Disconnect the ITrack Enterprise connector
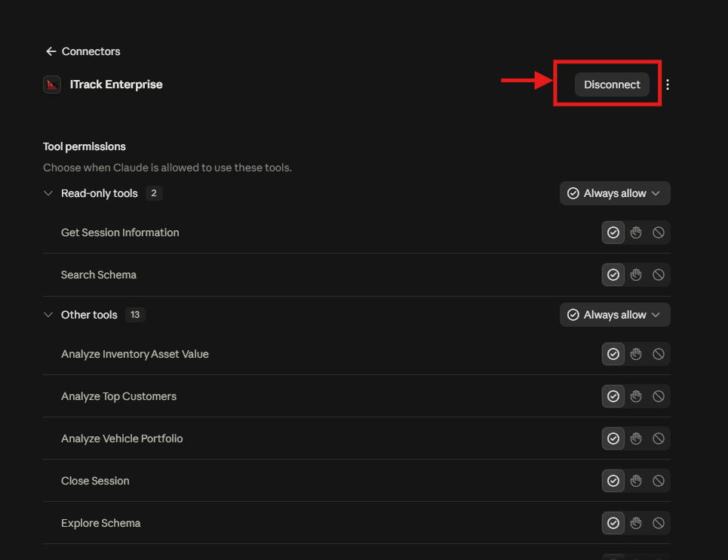Viewport: 728px width, 560px height. coord(612,85)
